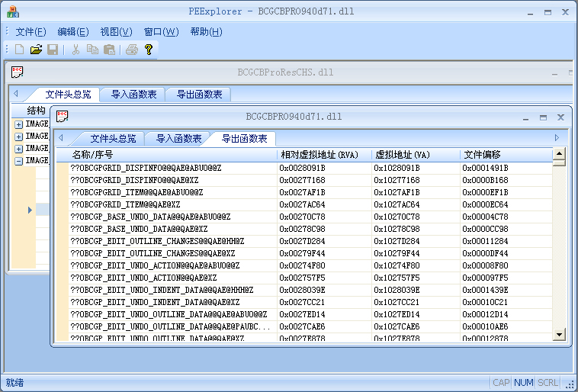Open the 文件(F) menu
Viewport: 578px width, 392px height.
(31, 32)
